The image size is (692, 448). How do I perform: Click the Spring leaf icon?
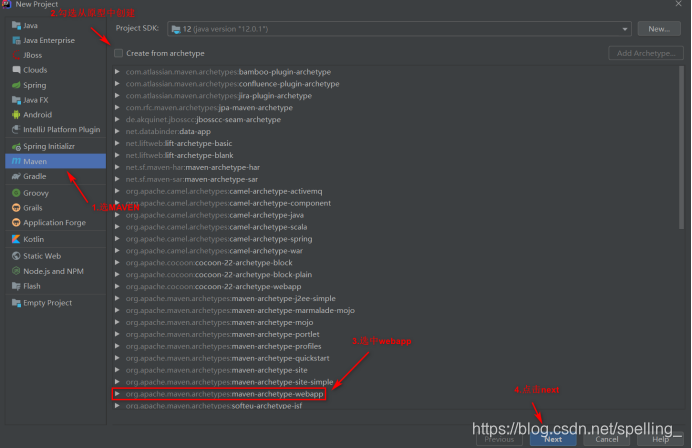click(16, 85)
